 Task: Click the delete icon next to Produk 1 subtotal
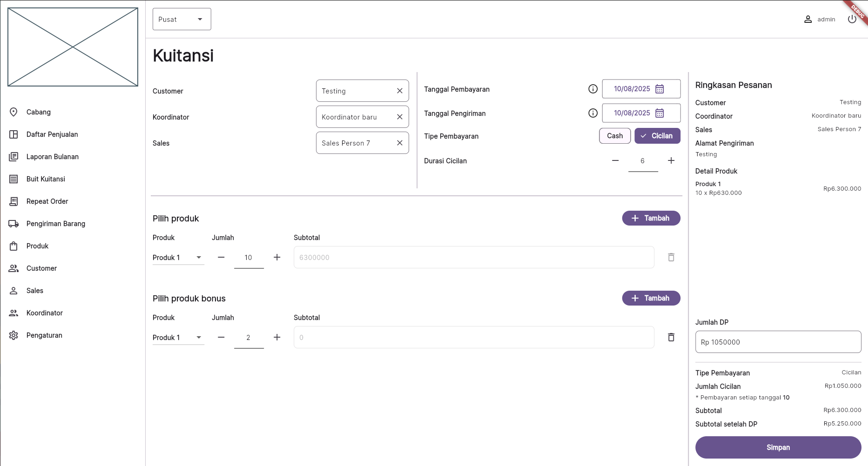point(671,257)
